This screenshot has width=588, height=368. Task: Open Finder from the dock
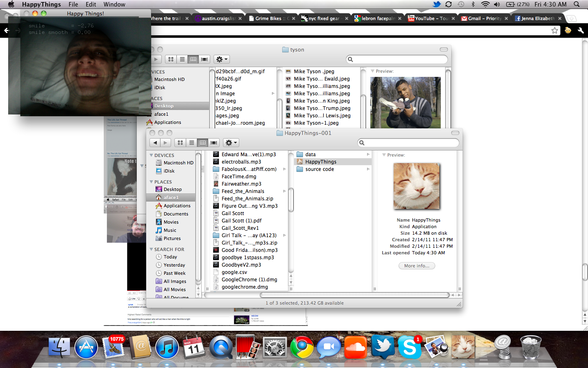click(59, 348)
